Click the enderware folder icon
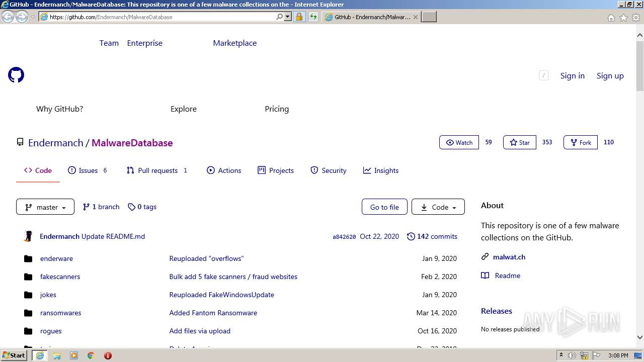This screenshot has width=644, height=362. click(x=28, y=258)
